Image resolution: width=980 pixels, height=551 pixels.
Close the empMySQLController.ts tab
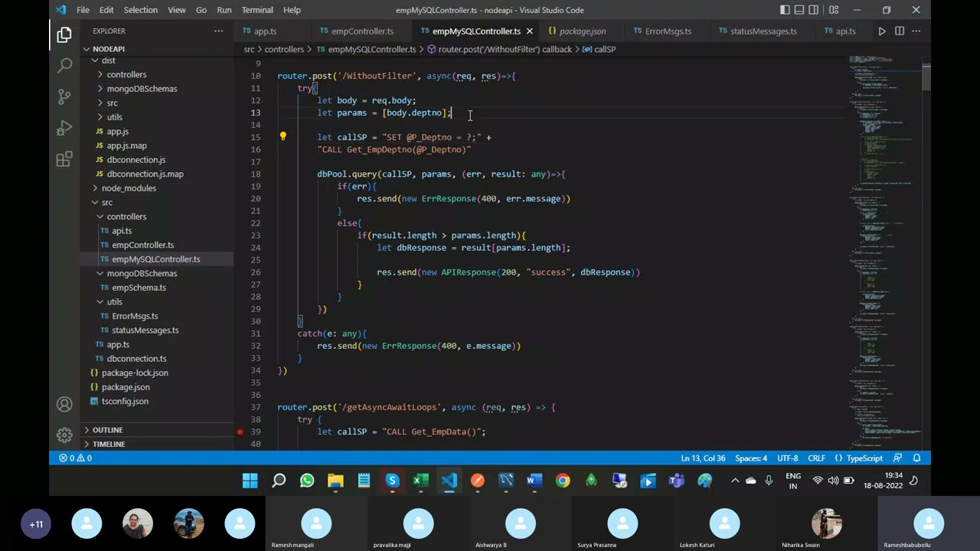tap(529, 31)
